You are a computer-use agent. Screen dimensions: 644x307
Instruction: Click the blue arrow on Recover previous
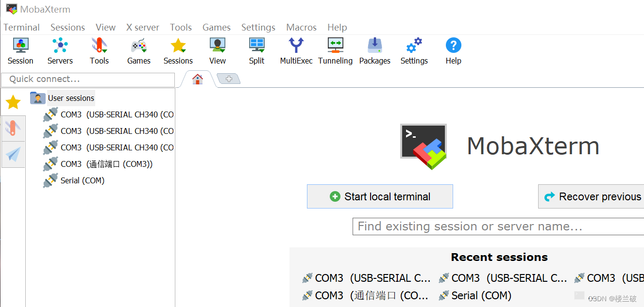550,196
